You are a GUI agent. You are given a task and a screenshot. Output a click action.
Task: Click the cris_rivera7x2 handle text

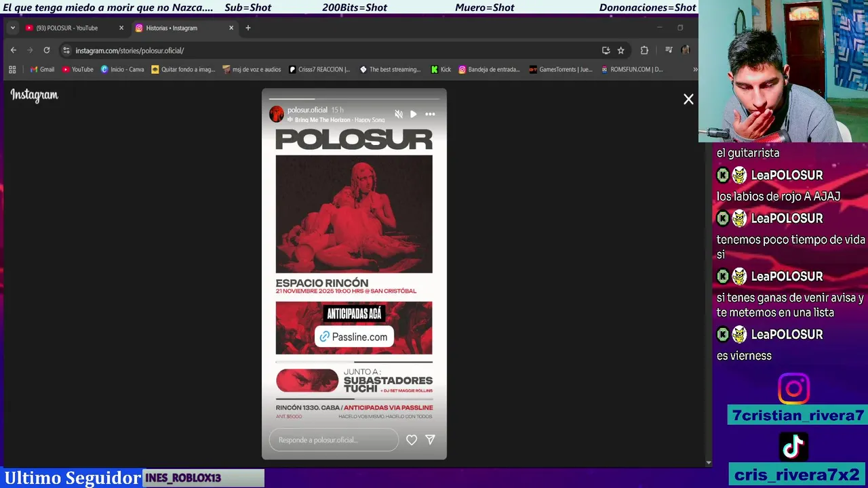(797, 475)
